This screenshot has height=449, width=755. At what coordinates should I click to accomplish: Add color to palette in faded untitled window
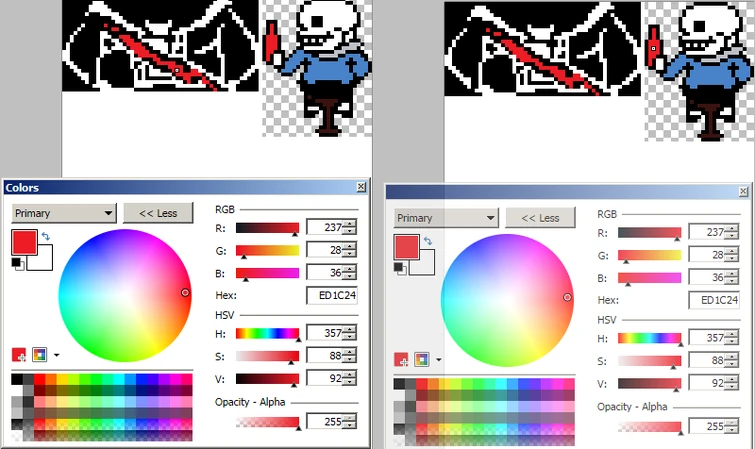click(x=401, y=359)
